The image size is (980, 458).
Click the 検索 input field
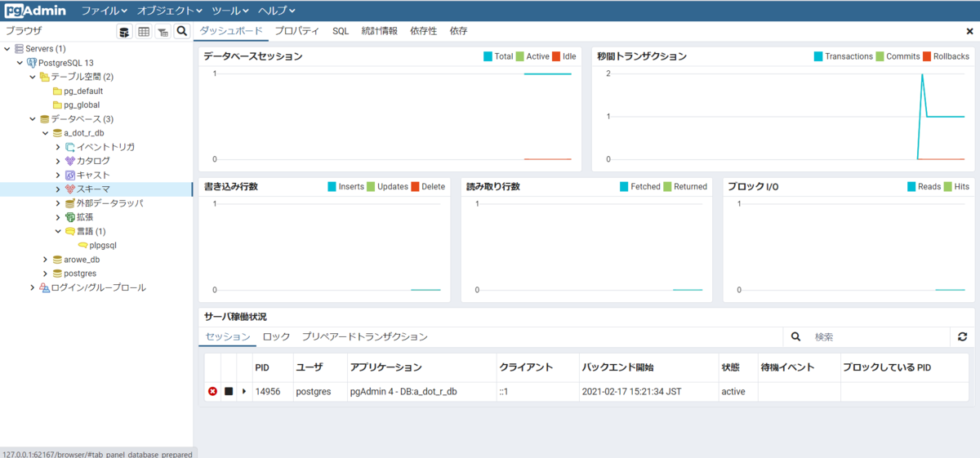point(879,336)
